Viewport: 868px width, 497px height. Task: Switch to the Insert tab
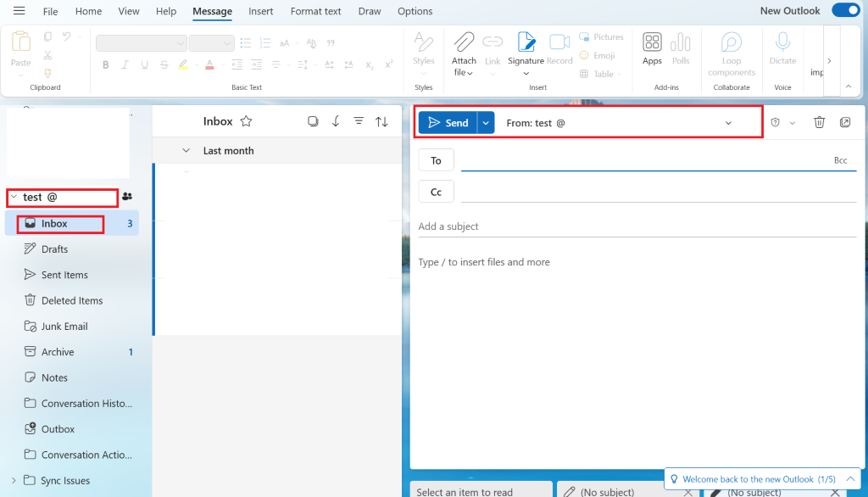pyautogui.click(x=261, y=11)
